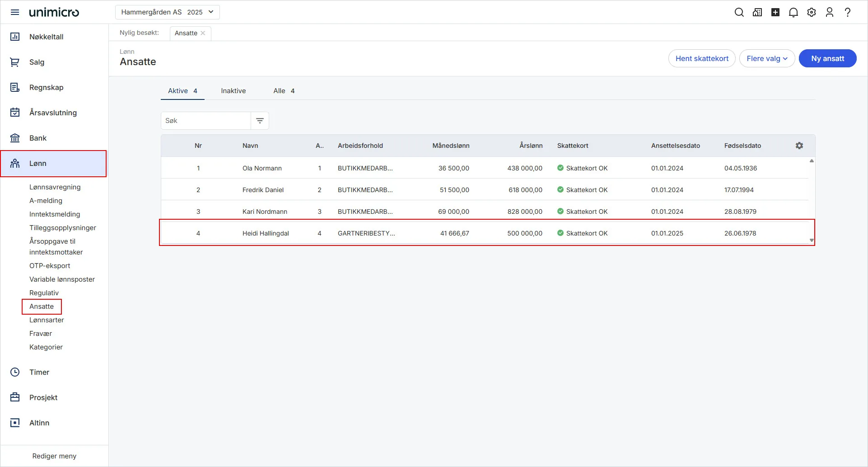This screenshot has height=467, width=868.
Task: Click GARTNERIBESTY... employment cell
Action: (x=366, y=233)
